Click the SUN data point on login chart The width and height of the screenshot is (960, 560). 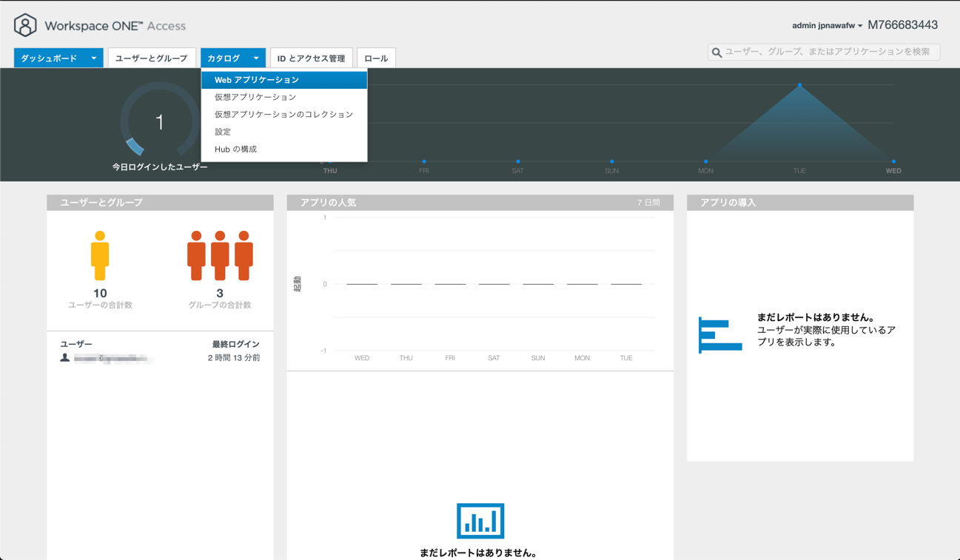click(x=612, y=161)
